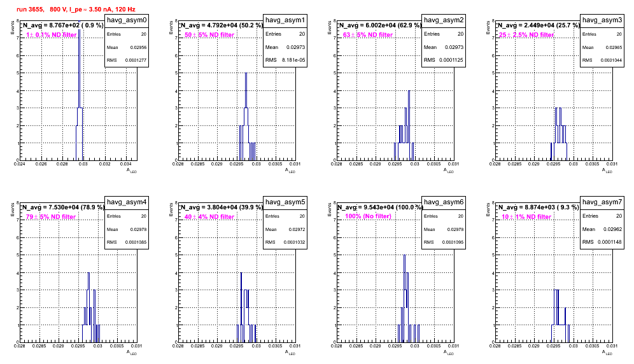
Task: Select the havg_asym4 stats box title
Action: pyautogui.click(x=127, y=202)
